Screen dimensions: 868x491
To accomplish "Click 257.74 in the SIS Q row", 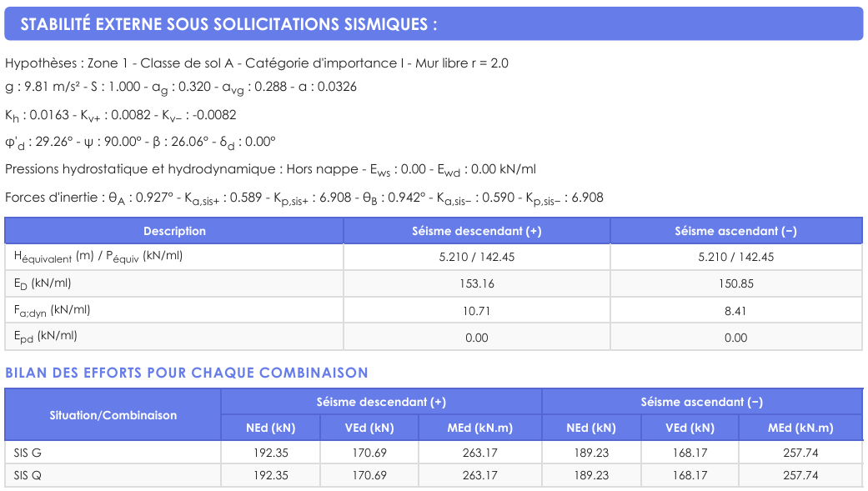I will pos(800,475).
